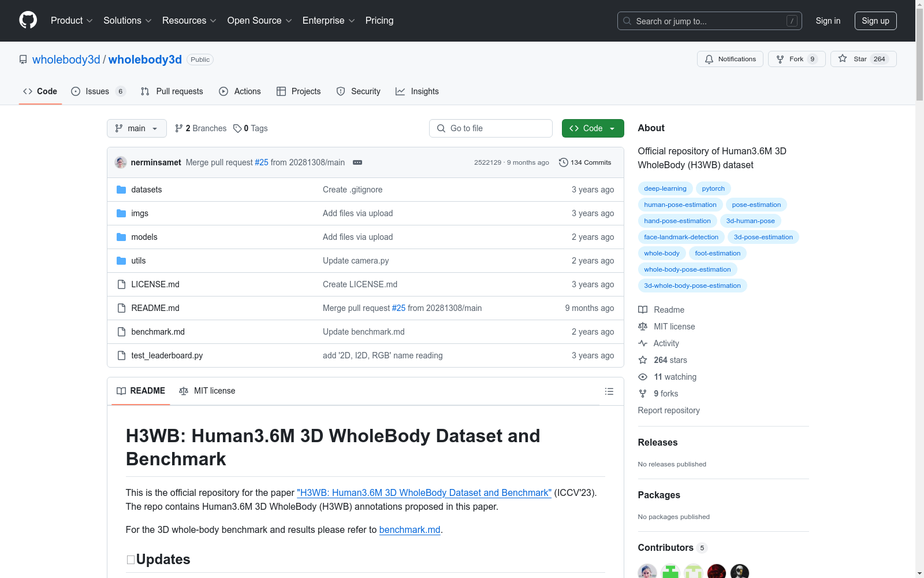
Task: Open the foot-estimation topic tag
Action: click(x=718, y=253)
